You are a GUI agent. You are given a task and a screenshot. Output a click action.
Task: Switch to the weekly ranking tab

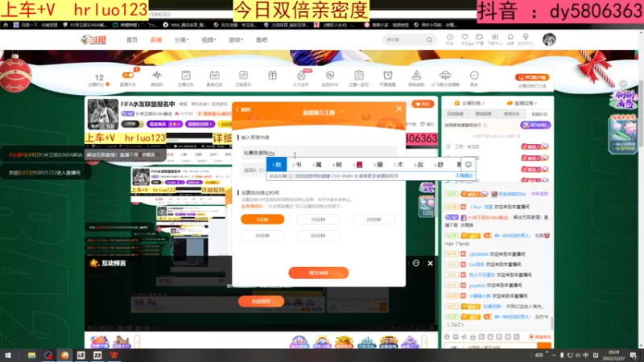coord(483,113)
